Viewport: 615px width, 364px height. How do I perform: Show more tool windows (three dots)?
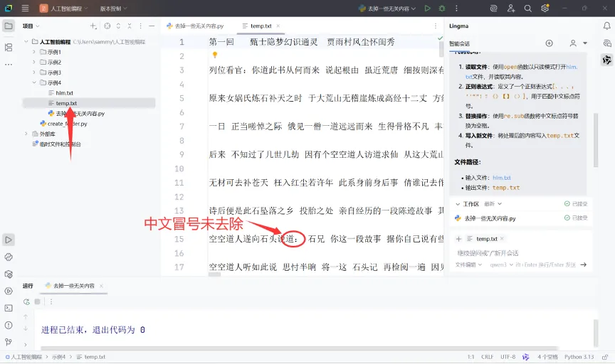9,64
